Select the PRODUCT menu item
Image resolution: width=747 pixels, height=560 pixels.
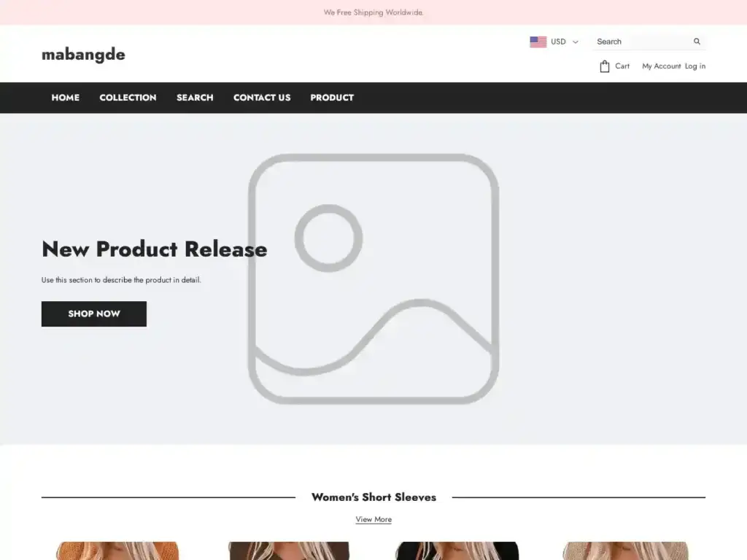pyautogui.click(x=332, y=98)
